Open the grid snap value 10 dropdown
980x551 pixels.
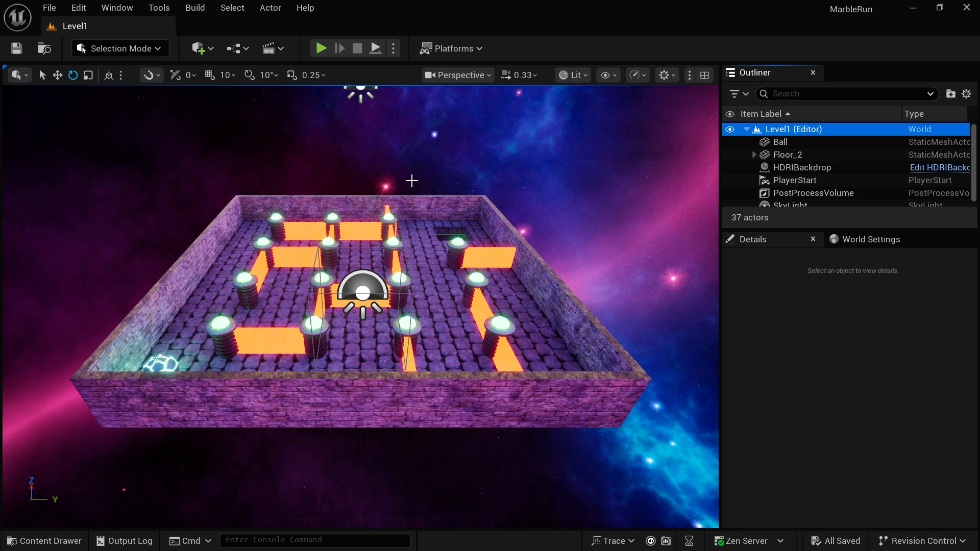click(228, 75)
